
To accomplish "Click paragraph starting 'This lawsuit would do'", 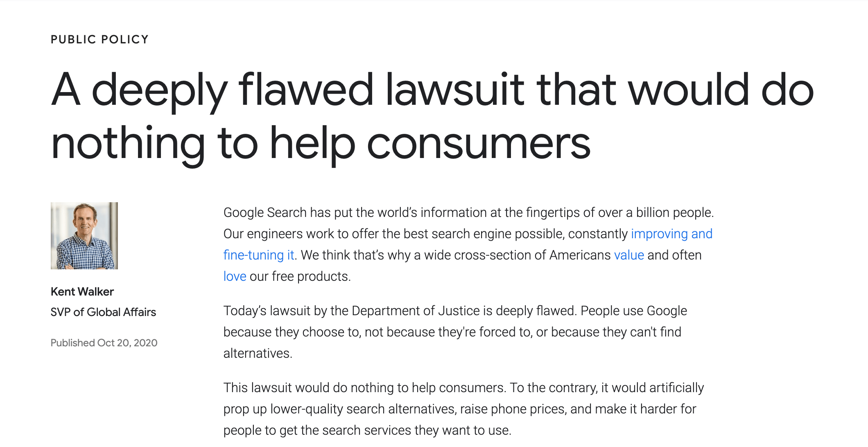I will tap(463, 409).
